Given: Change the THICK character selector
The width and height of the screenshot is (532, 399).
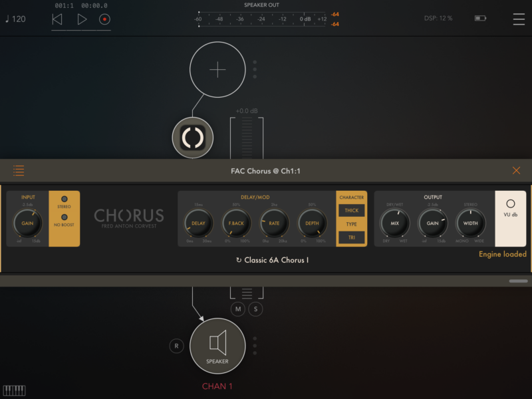Looking at the screenshot, I should coord(352,210).
